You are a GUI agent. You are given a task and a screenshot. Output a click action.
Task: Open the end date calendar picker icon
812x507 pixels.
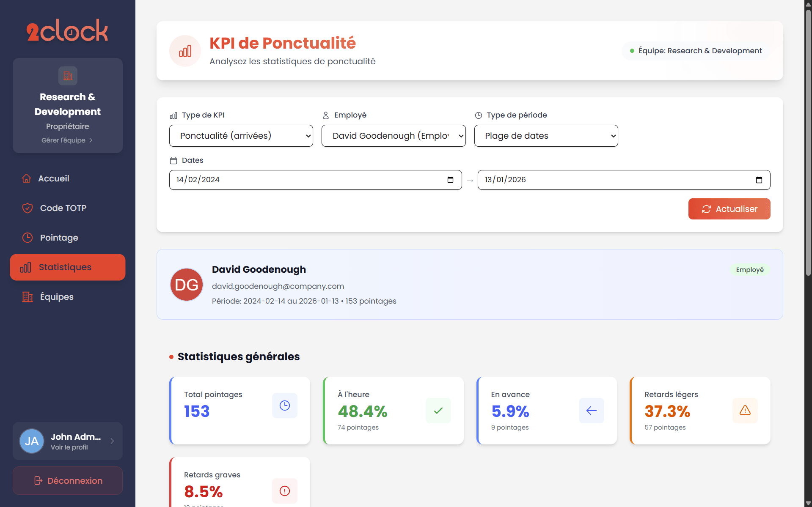pos(759,180)
